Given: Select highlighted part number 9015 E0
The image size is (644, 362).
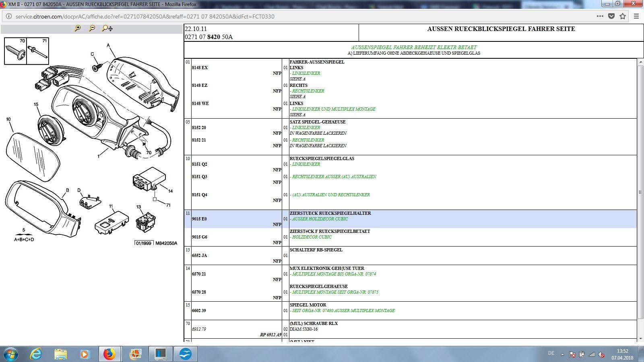Looking at the screenshot, I should (199, 219).
